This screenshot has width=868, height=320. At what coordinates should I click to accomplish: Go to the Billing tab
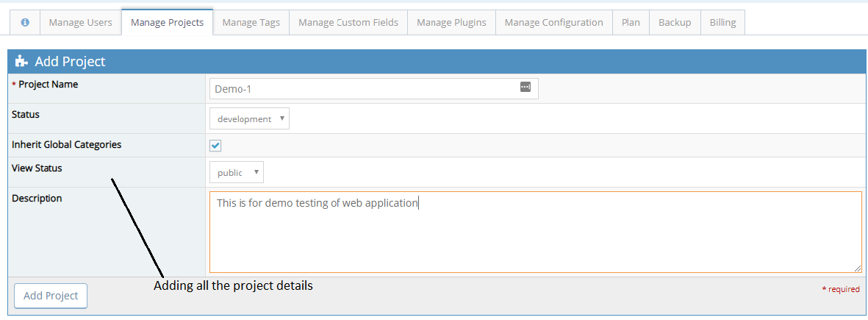tap(722, 22)
